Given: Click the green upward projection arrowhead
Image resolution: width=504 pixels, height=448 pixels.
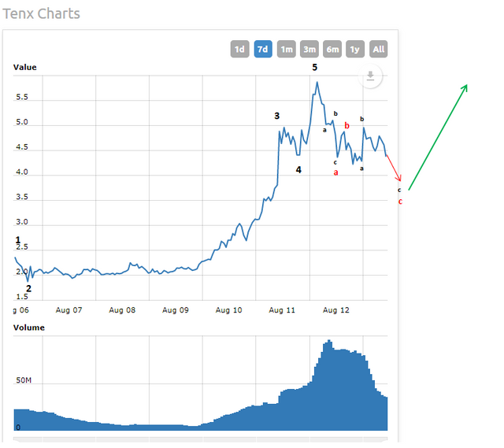Looking at the screenshot, I should coord(465,87).
